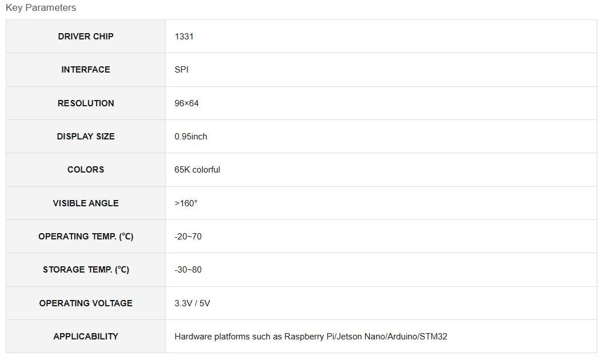Click the STORAGE TEMP. row label
This screenshot has height=364, width=603.
coord(86,270)
